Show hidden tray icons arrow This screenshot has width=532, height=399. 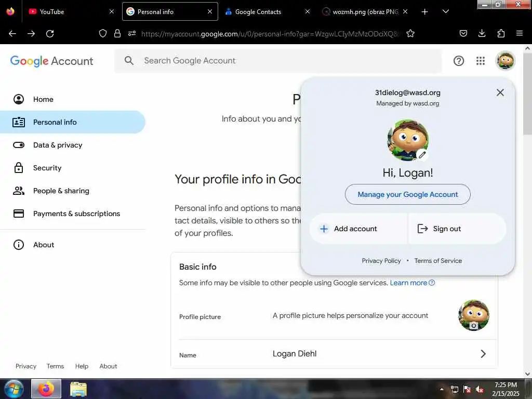click(442, 389)
